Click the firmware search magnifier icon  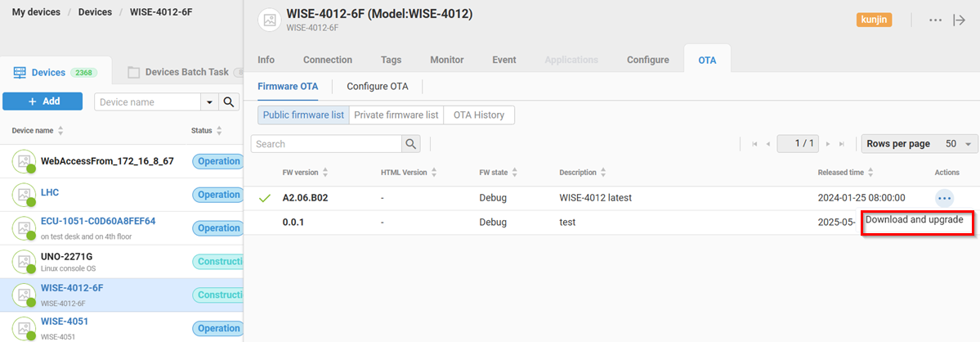[x=411, y=144]
